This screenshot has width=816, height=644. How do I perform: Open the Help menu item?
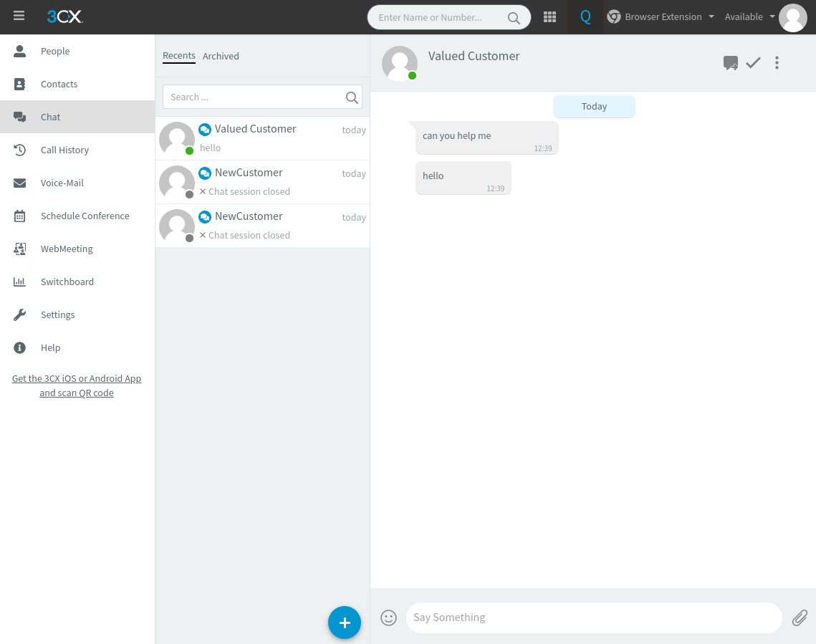pyautogui.click(x=77, y=347)
